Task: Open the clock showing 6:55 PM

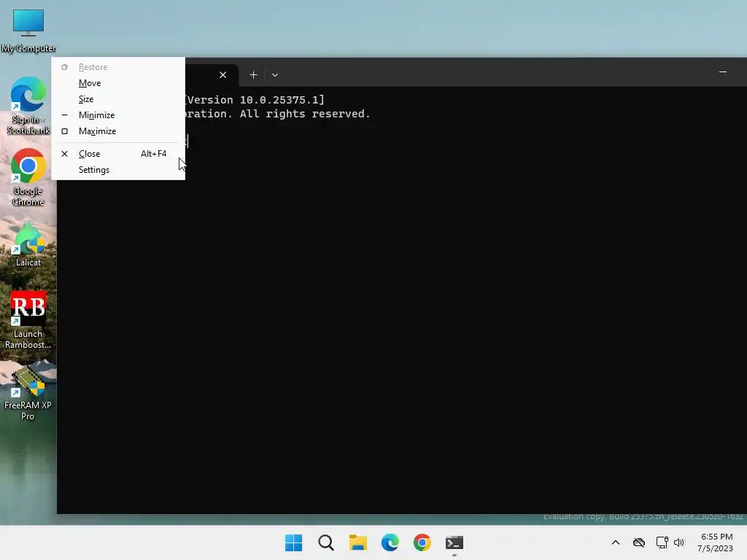Action: pyautogui.click(x=715, y=542)
